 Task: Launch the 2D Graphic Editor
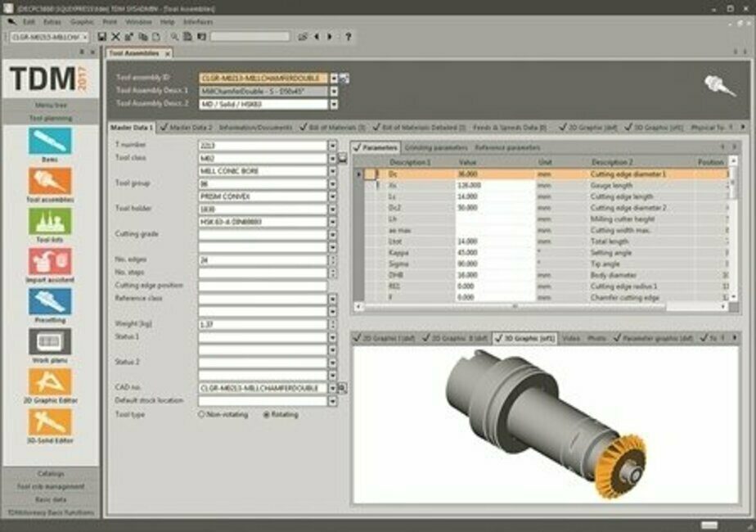point(50,383)
